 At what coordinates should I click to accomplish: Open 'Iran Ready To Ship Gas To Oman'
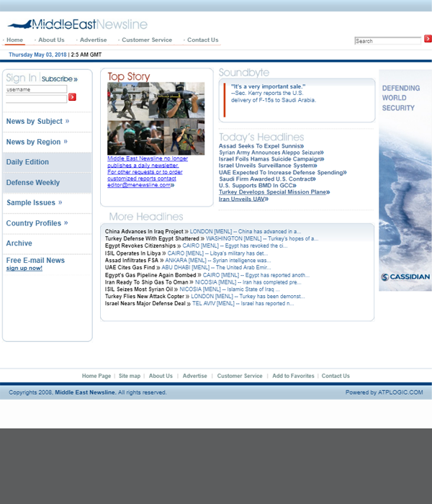pos(146,282)
